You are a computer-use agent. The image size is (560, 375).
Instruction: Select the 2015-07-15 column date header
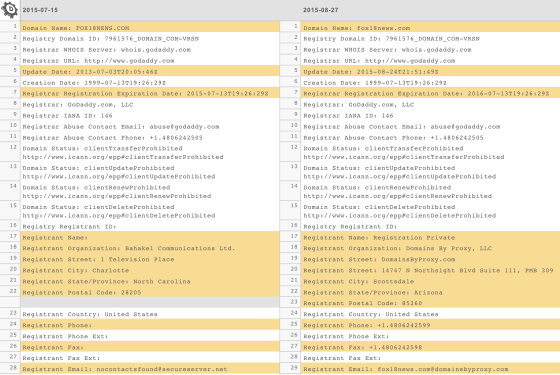coord(40,10)
